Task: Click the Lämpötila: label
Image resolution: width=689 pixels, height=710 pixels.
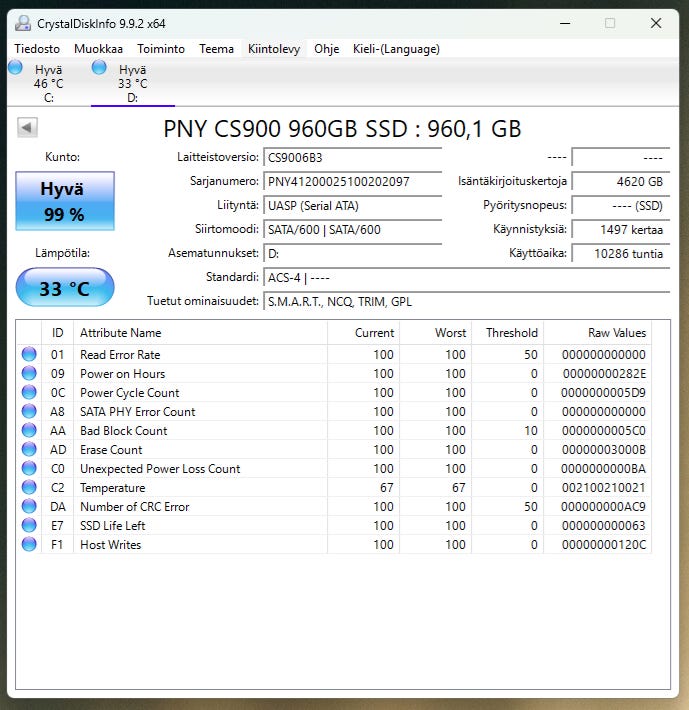Action: click(62, 253)
